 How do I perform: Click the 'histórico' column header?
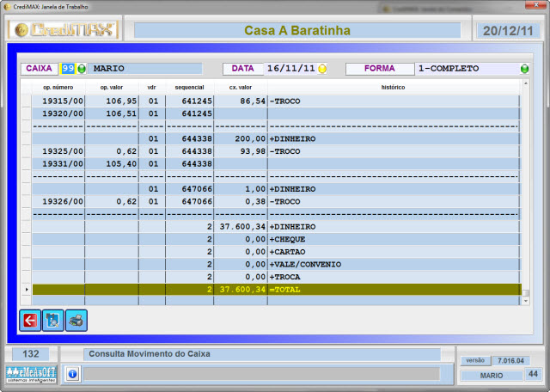(393, 87)
